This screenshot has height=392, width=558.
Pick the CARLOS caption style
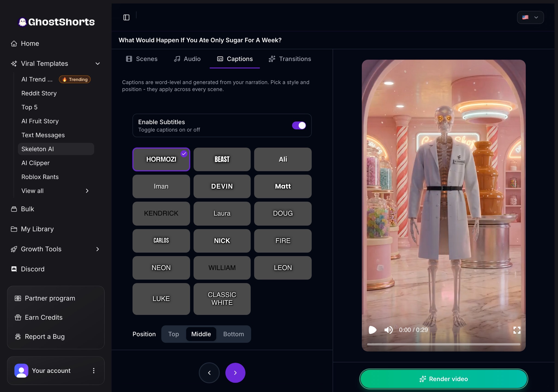[x=161, y=241]
